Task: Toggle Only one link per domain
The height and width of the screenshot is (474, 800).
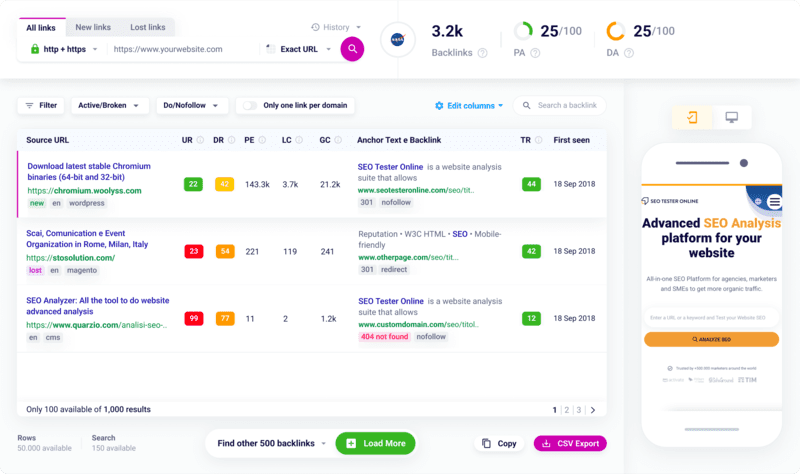Action: 250,106
